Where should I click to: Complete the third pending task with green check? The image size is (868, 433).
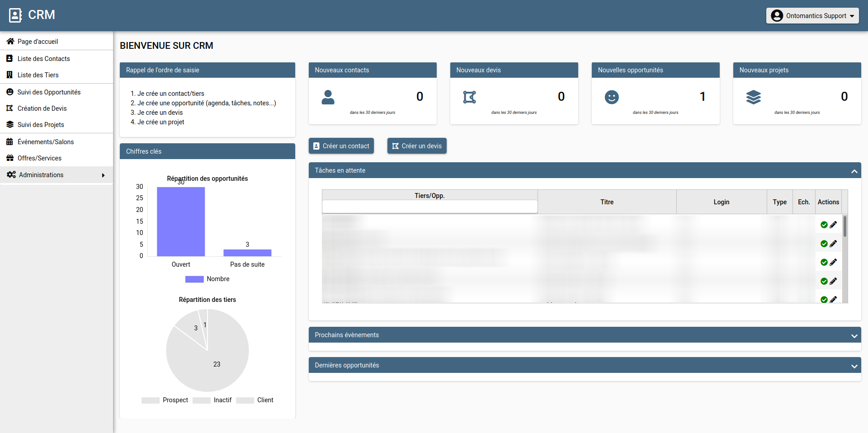click(824, 262)
